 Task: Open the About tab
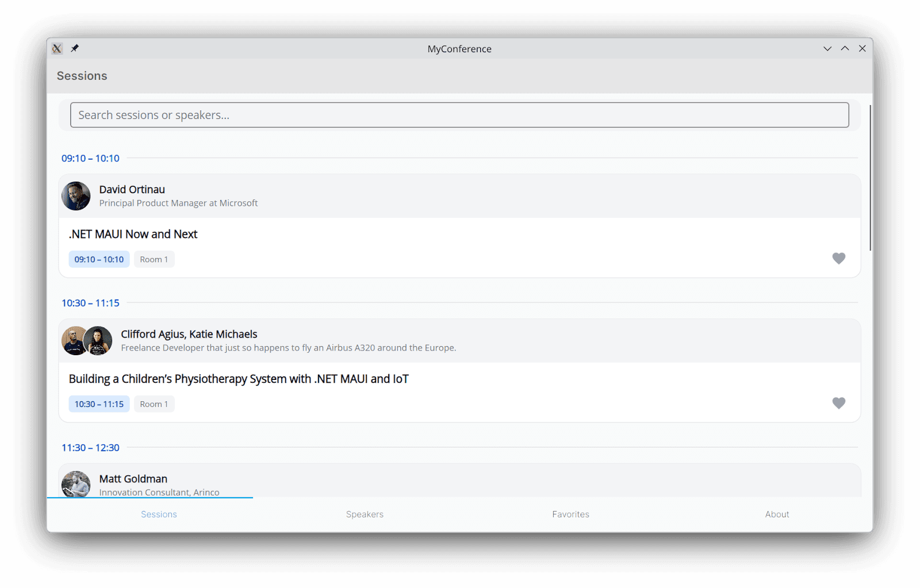pos(777,514)
